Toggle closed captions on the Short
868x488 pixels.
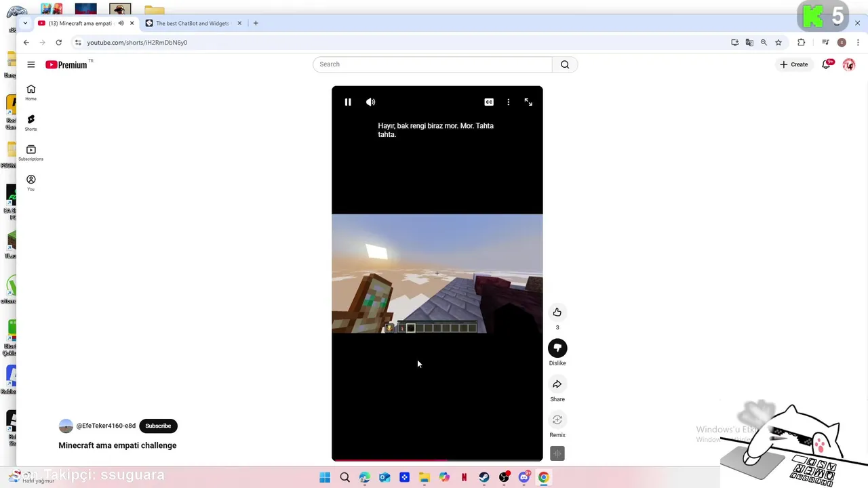click(489, 102)
